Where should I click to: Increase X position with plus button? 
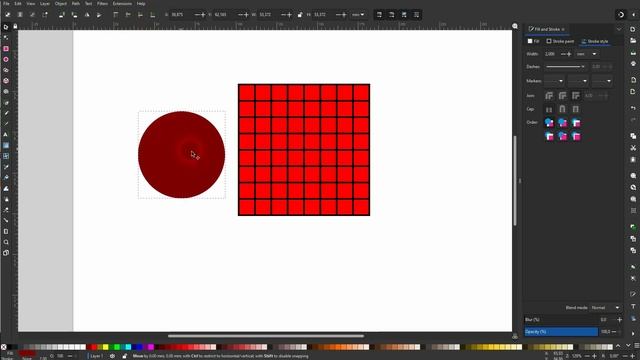point(203,15)
